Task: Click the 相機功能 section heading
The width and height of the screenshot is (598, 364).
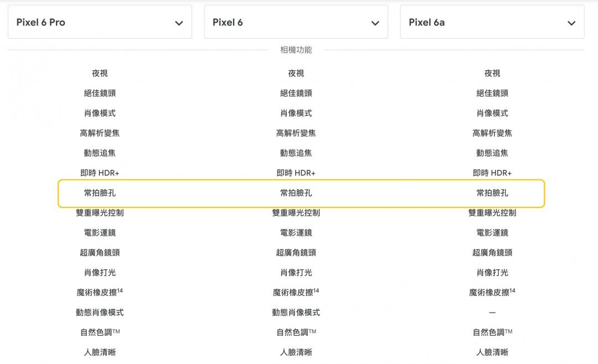Action: [296, 50]
